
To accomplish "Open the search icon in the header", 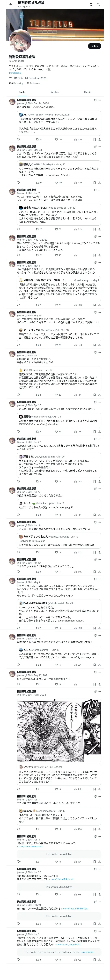I will pyautogui.click(x=98, y=4).
